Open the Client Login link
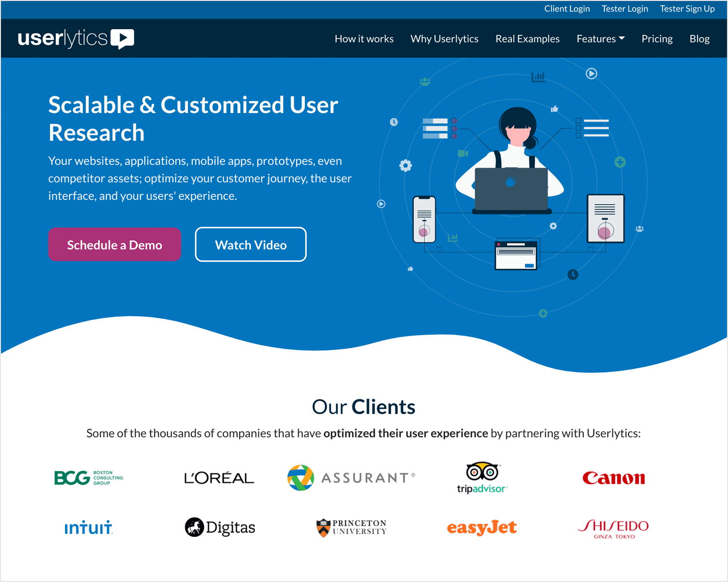Screen dimensions: 728x582 pyautogui.click(x=567, y=9)
